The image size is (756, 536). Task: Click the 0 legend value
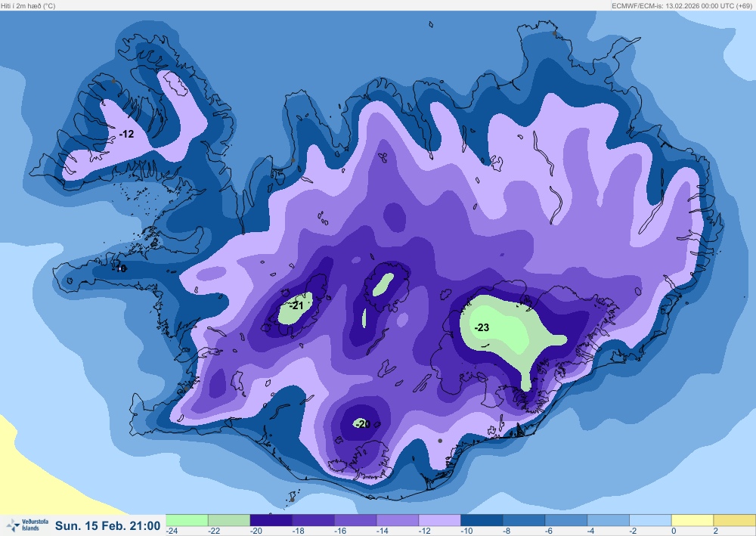pyautogui.click(x=674, y=531)
